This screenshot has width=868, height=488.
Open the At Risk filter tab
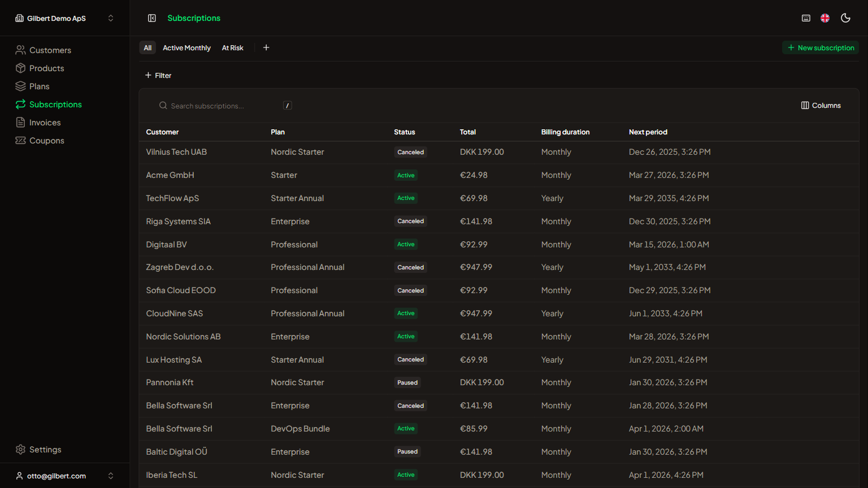pyautogui.click(x=232, y=47)
